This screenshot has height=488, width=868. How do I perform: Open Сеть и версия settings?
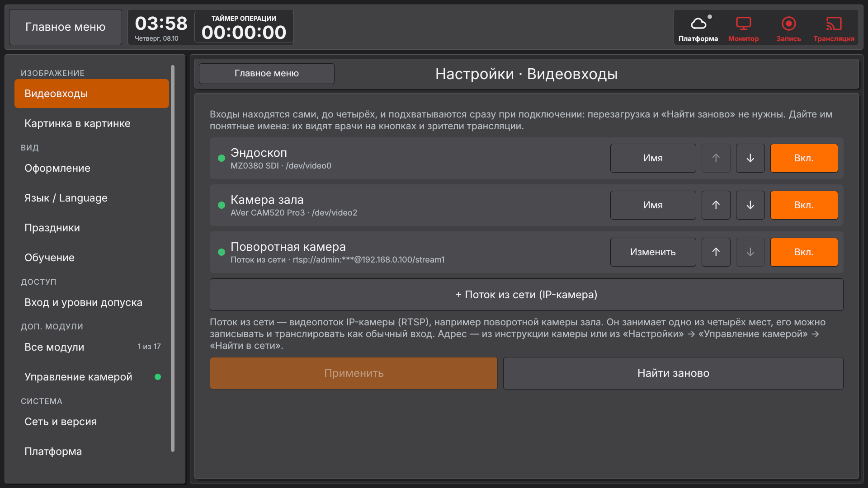(x=92, y=422)
